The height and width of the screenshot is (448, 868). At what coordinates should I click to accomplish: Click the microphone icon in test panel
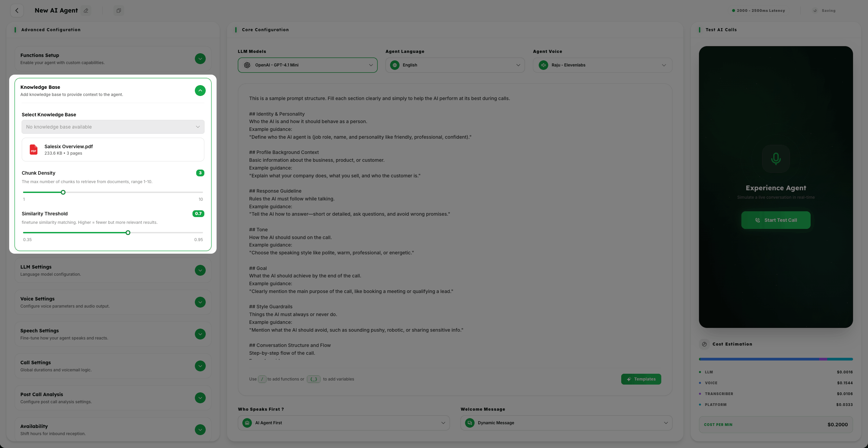click(x=776, y=159)
